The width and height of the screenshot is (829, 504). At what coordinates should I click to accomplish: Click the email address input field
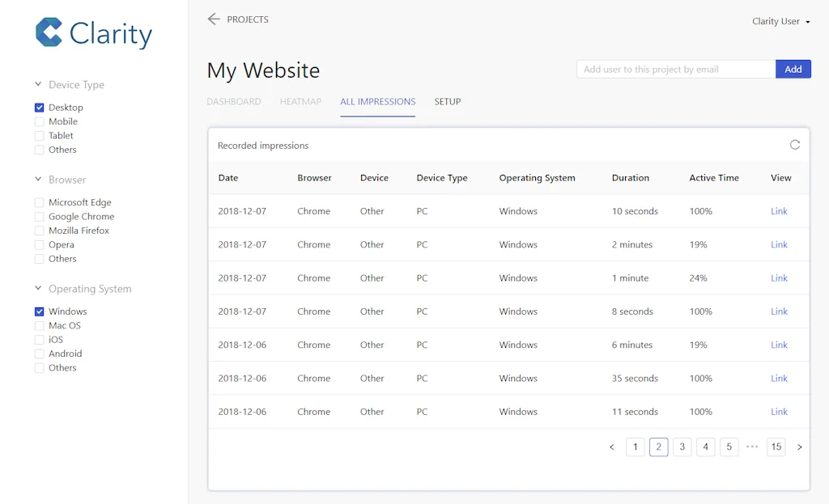click(x=675, y=69)
